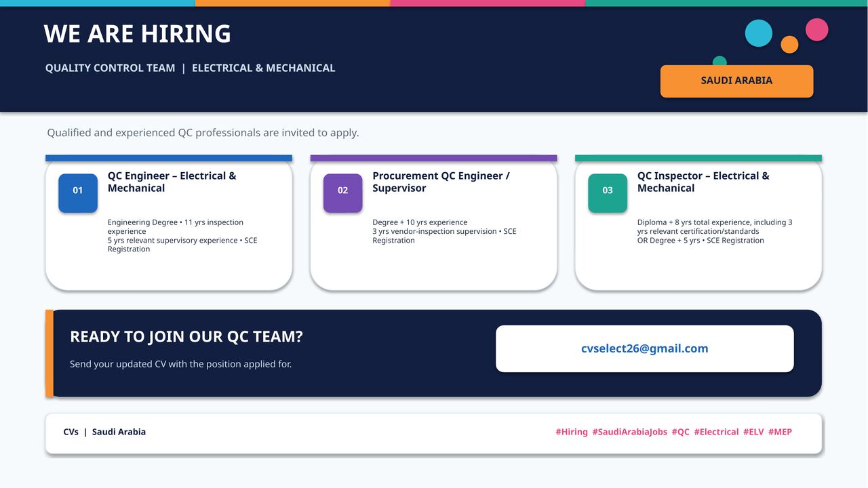Click the purple 02 number badge

pyautogui.click(x=342, y=193)
